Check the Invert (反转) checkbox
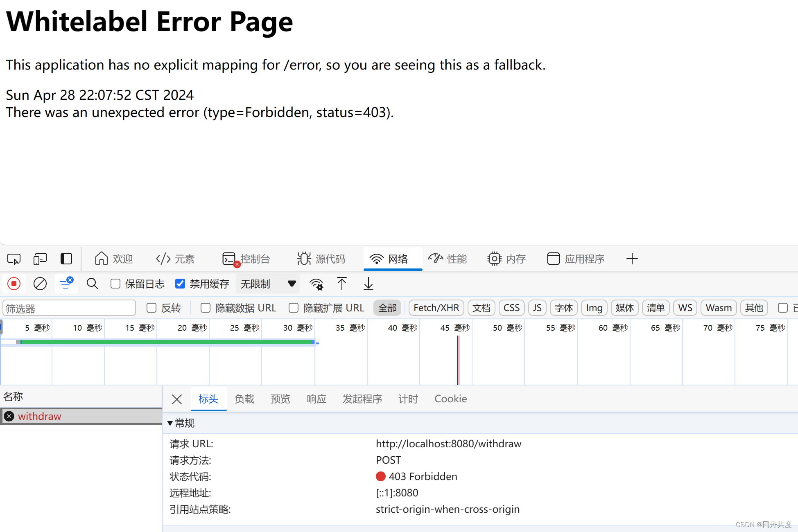Viewport: 798px width, 532px height. (151, 308)
